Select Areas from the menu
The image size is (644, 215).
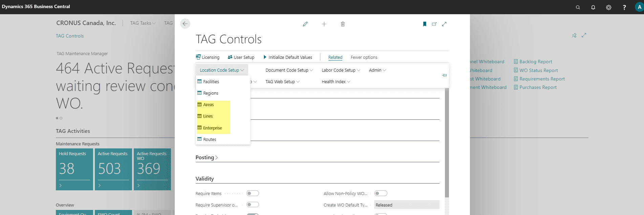(223, 104)
